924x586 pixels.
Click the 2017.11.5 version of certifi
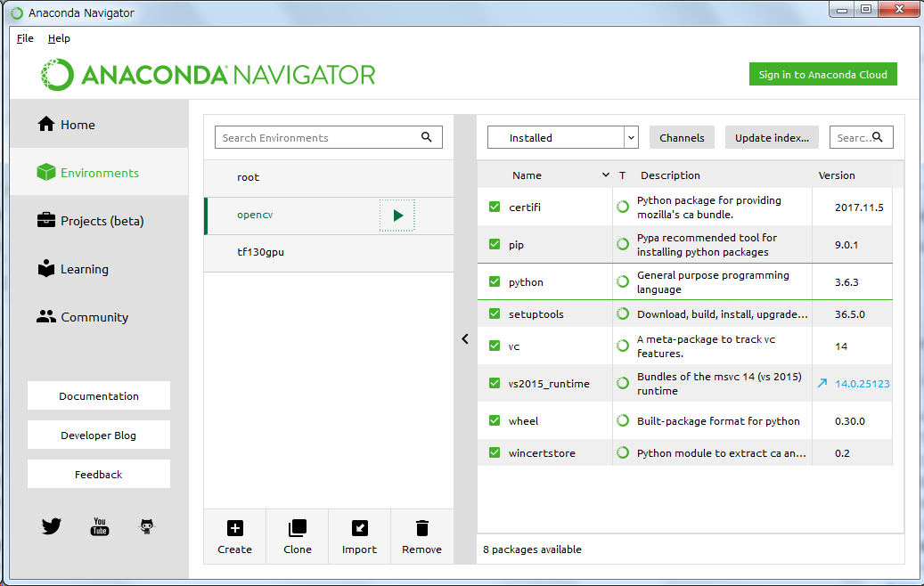click(859, 208)
